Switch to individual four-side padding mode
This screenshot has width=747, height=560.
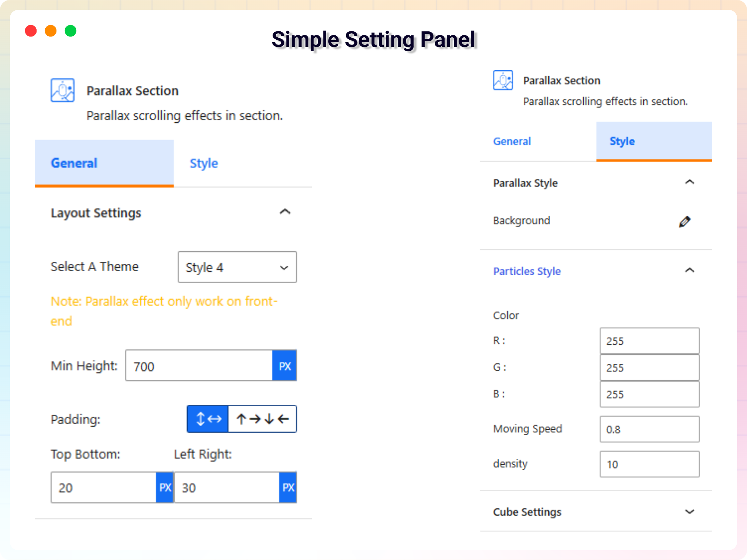[262, 419]
